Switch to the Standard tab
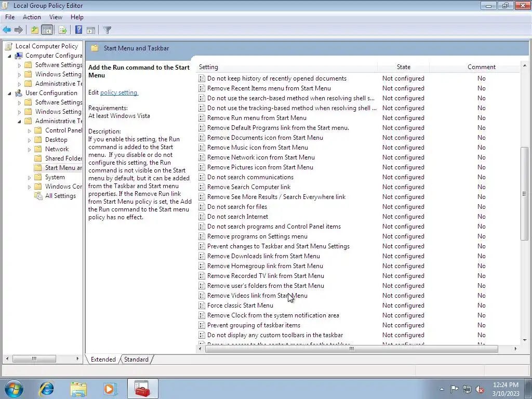Viewport: 532px width, 399px height. click(x=137, y=360)
